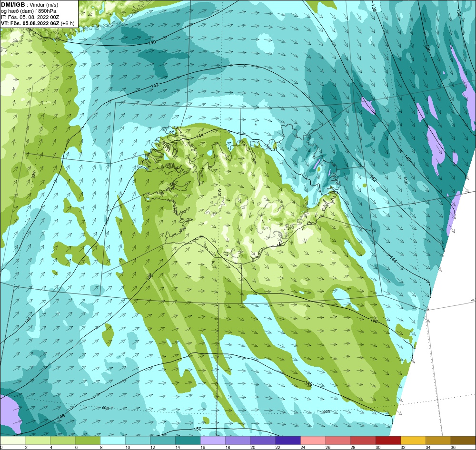476x450 pixels.
Task: Pick the red 28–30 m/s legend swatch
Action: coord(363,440)
